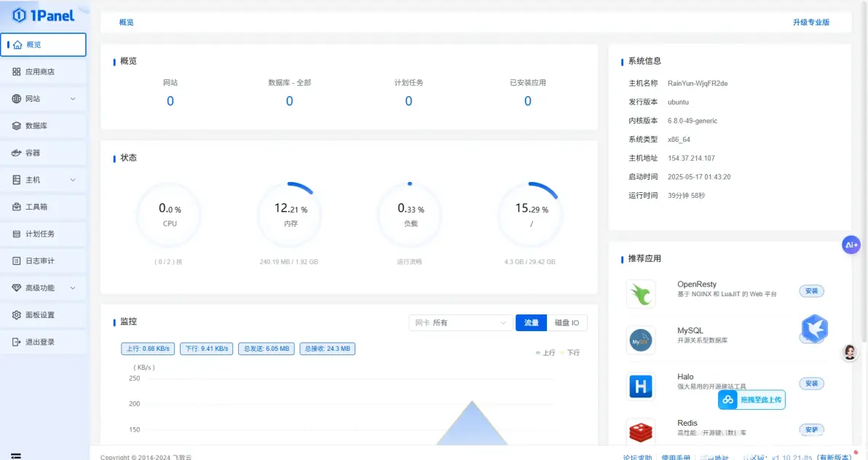Toggle the 上行 chart legend

pos(546,352)
